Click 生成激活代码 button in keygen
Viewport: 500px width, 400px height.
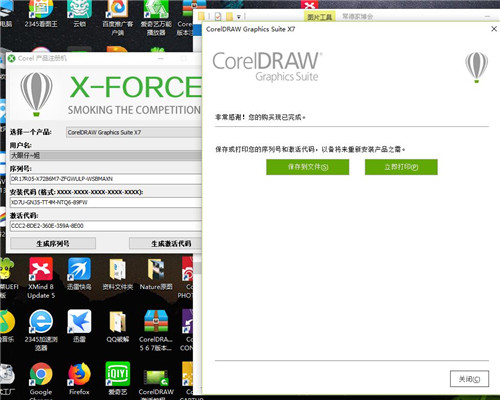click(x=166, y=243)
